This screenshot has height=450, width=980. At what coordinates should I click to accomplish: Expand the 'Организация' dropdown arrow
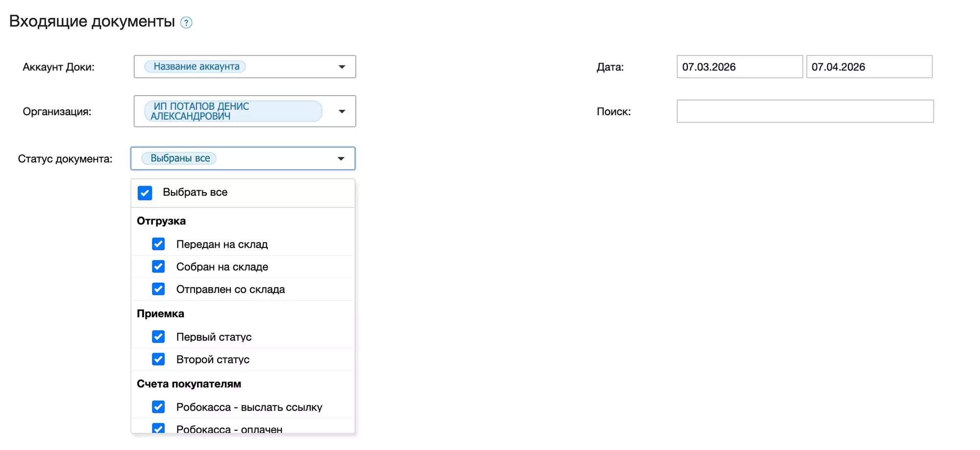[x=342, y=111]
